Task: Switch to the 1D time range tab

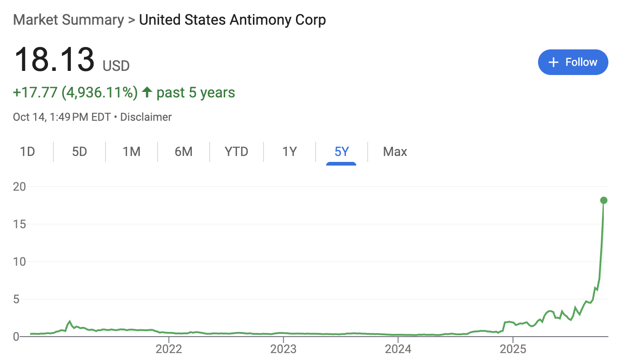Action: [27, 151]
